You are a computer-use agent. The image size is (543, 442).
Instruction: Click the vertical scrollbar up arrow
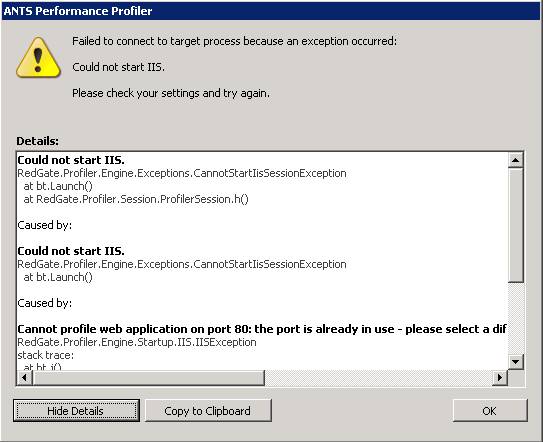516,160
